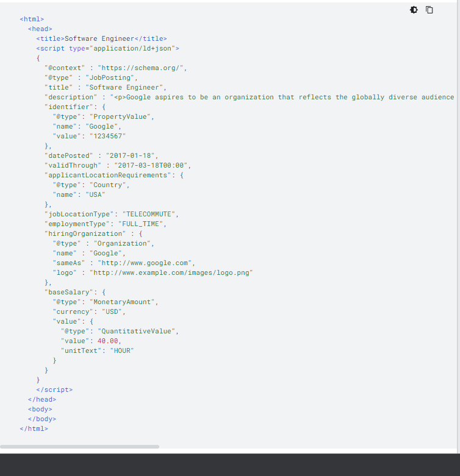460x476 pixels.
Task: Click the closing </body> tag
Action: click(42, 419)
